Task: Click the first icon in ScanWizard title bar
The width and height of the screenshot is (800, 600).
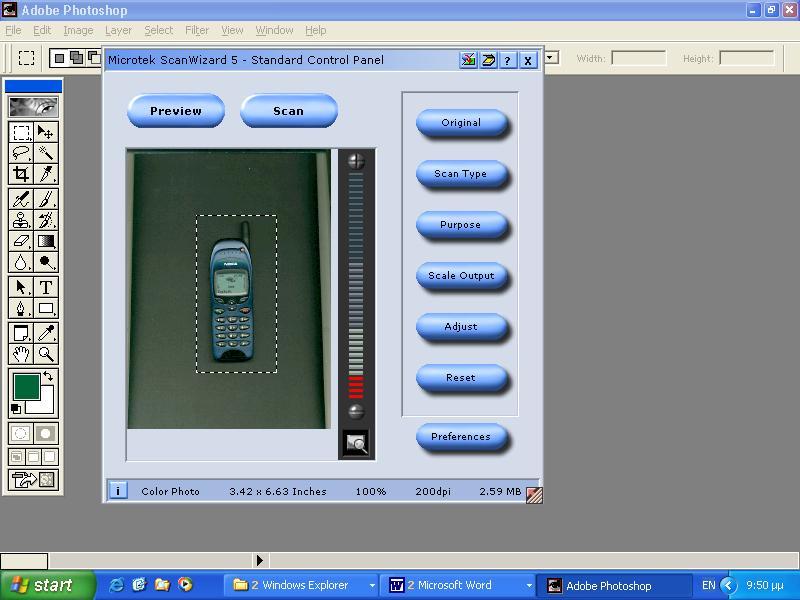Action: point(468,61)
